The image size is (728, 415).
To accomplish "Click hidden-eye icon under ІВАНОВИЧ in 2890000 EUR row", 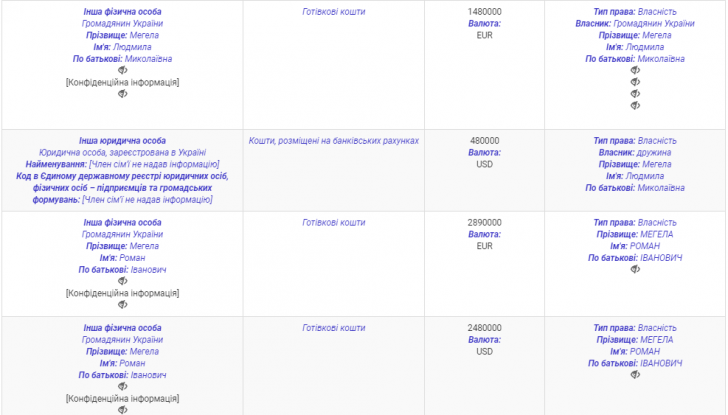I will tap(635, 269).
